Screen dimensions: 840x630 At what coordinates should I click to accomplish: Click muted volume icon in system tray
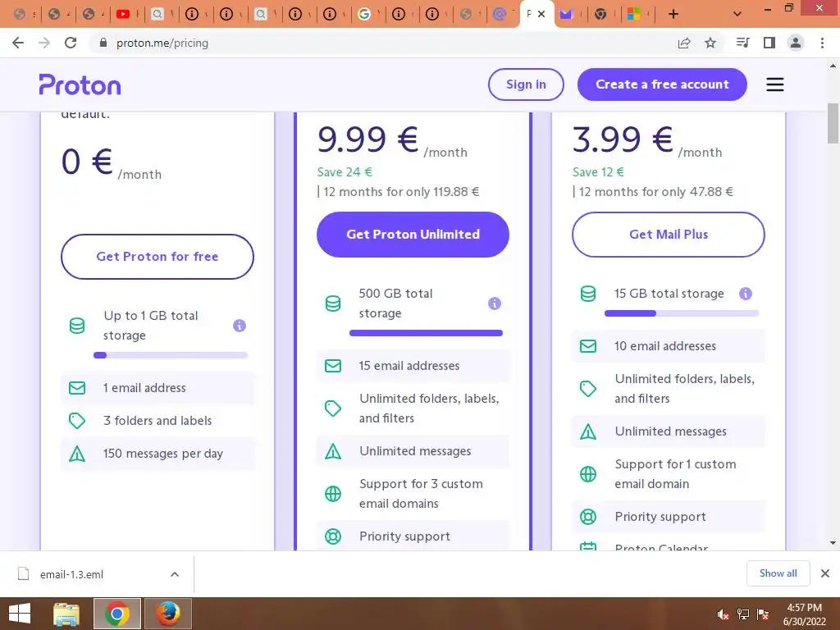[723, 615]
